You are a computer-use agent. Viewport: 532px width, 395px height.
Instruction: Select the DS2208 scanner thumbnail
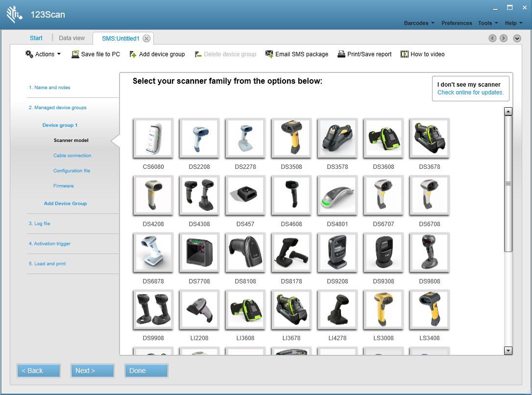199,138
